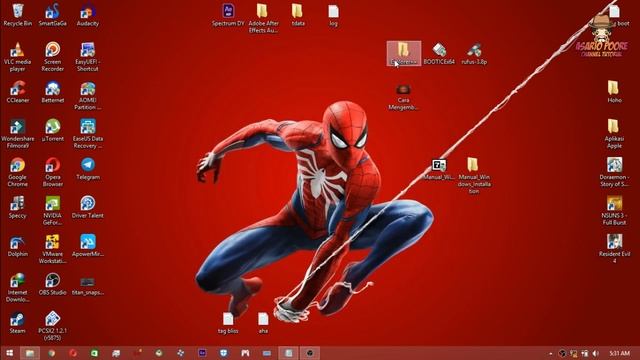The height and width of the screenshot is (360, 640).
Task: Open VMware Workstation shortcut
Action: tap(53, 249)
